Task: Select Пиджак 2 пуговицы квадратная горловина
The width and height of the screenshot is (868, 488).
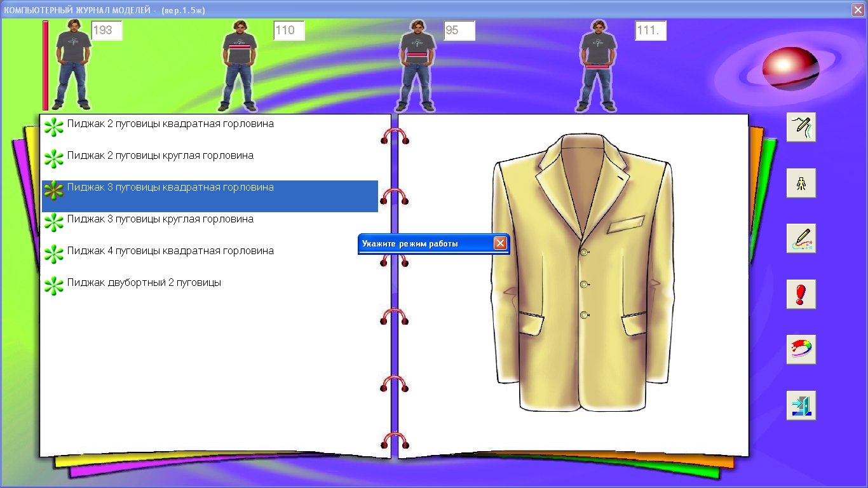Action: pos(170,124)
